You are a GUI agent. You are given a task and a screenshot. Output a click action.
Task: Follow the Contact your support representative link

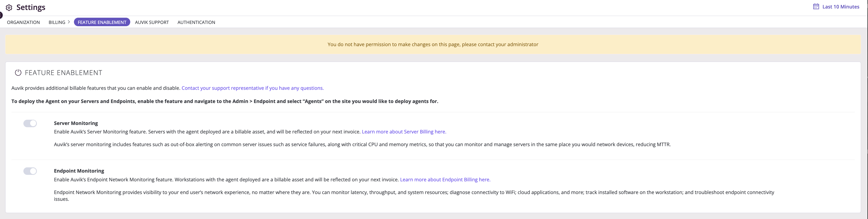253,88
